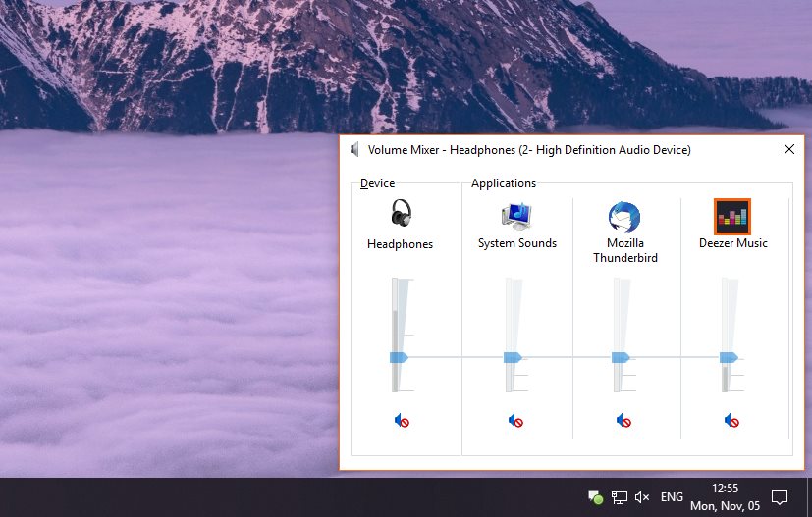Open the network icon in system tray
Image resolution: width=812 pixels, height=517 pixels.
tap(619, 497)
